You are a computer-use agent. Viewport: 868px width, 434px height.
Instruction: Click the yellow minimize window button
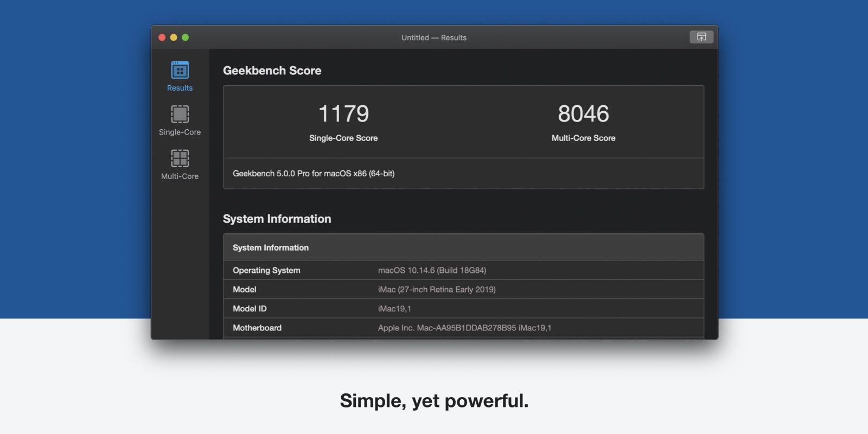pos(174,37)
